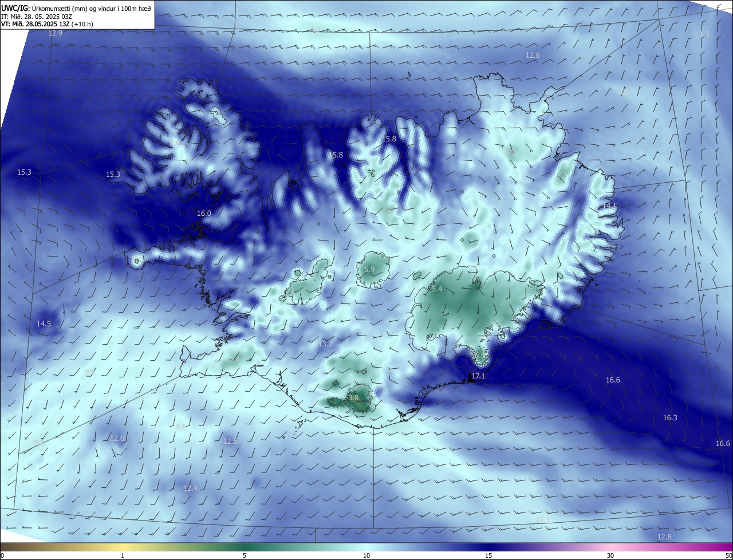This screenshot has height=560, width=733.
Task: Click the 11.3 value on the map
Action: click(x=702, y=34)
